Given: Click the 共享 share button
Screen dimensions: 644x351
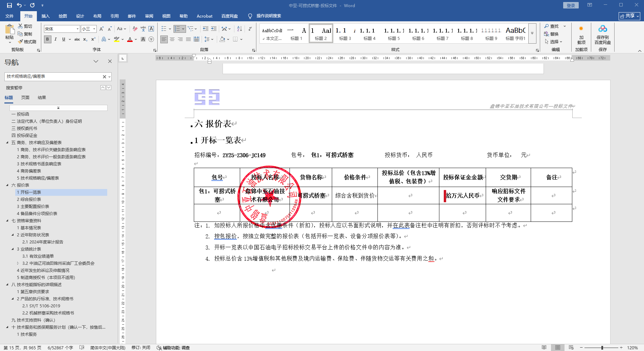Looking at the screenshot, I should click(629, 16).
